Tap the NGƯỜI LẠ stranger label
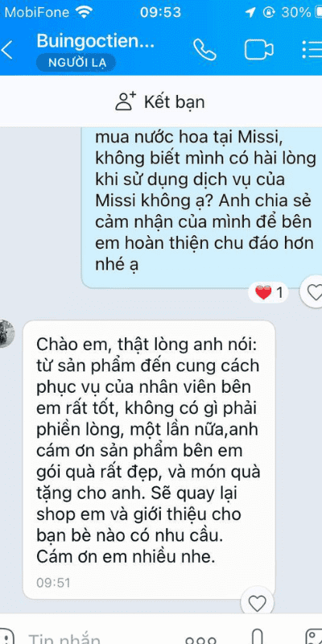This screenshot has height=644, width=322. pyautogui.click(x=76, y=63)
